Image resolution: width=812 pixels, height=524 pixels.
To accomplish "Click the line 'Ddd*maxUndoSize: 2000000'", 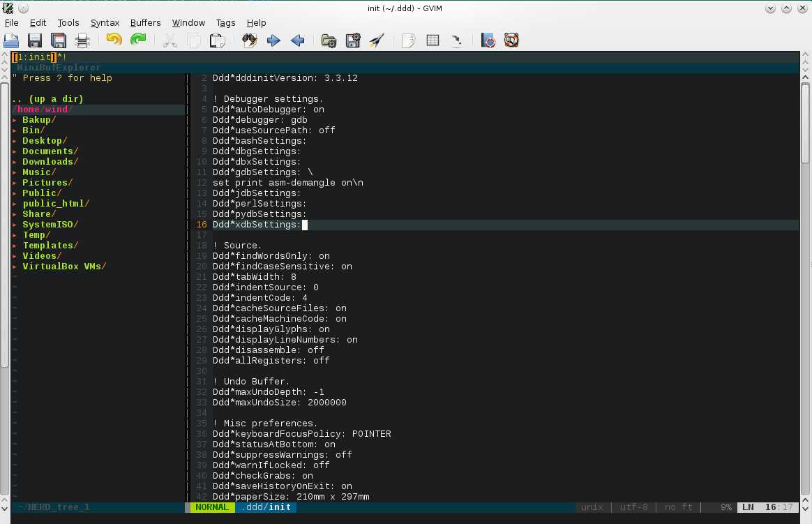I will coord(280,403).
